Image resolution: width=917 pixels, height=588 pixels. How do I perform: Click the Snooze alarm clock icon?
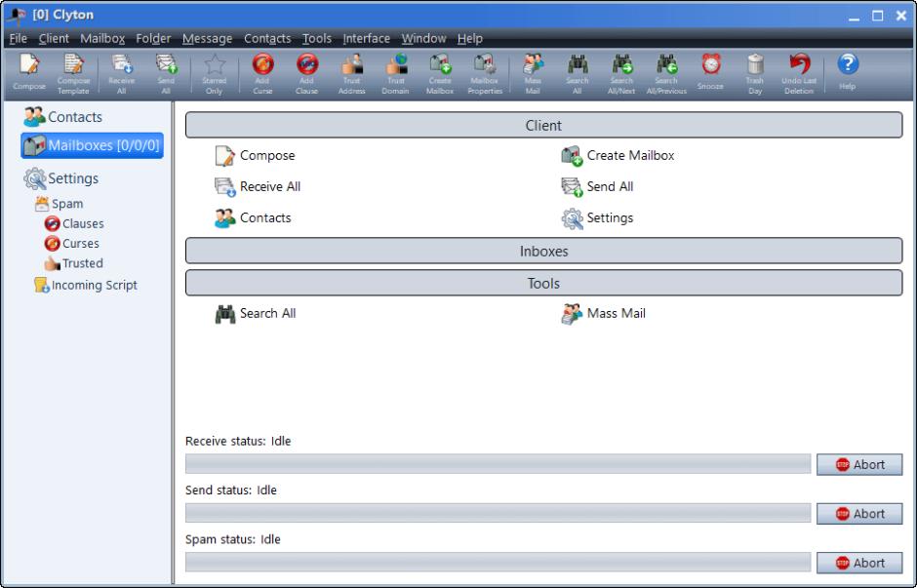point(710,72)
